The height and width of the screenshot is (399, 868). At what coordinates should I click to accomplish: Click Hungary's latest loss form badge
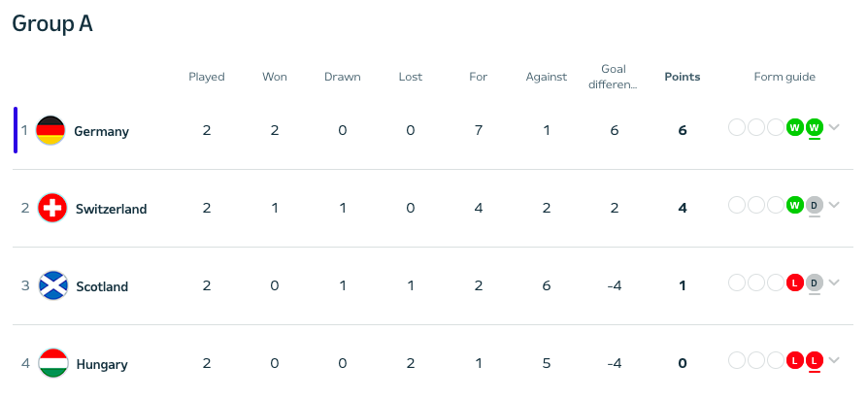[x=814, y=360]
